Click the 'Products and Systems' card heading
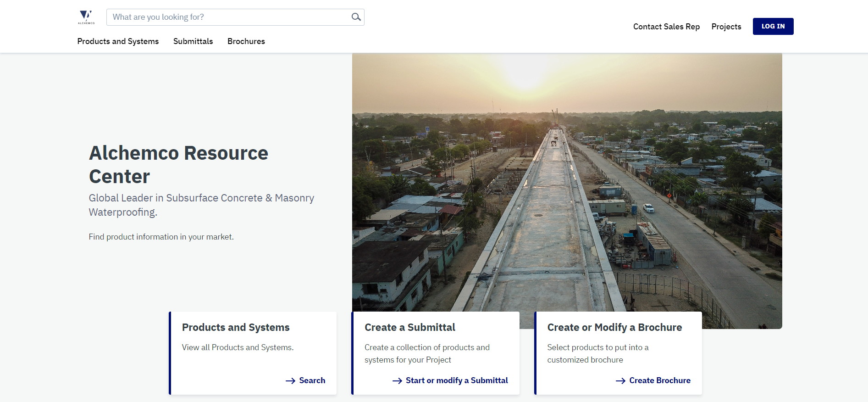The height and width of the screenshot is (402, 868). click(x=236, y=327)
